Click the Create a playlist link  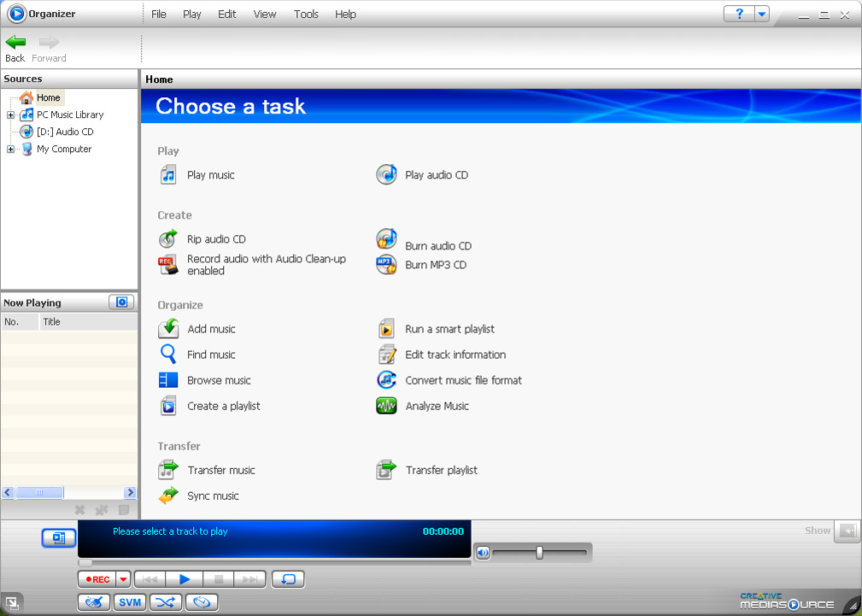coord(224,406)
